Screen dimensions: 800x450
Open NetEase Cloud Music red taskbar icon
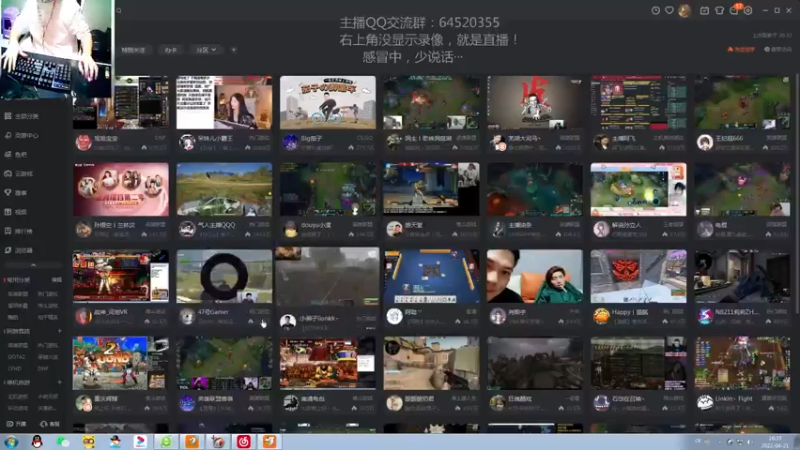click(243, 442)
